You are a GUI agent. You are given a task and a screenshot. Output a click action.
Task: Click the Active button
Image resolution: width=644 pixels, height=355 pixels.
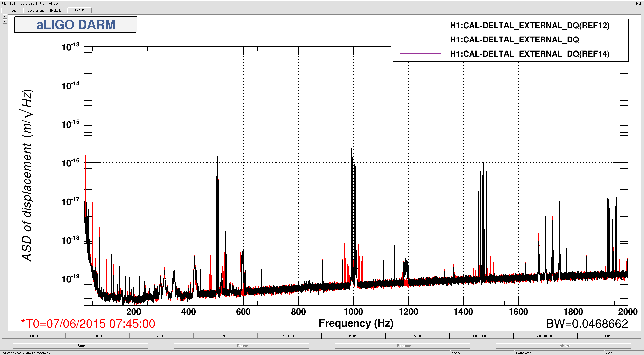(162, 336)
